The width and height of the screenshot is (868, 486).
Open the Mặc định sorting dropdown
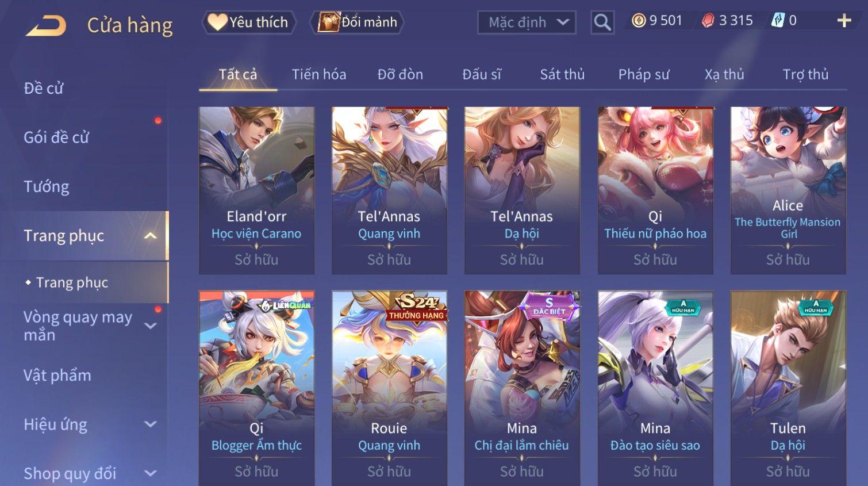tap(527, 22)
